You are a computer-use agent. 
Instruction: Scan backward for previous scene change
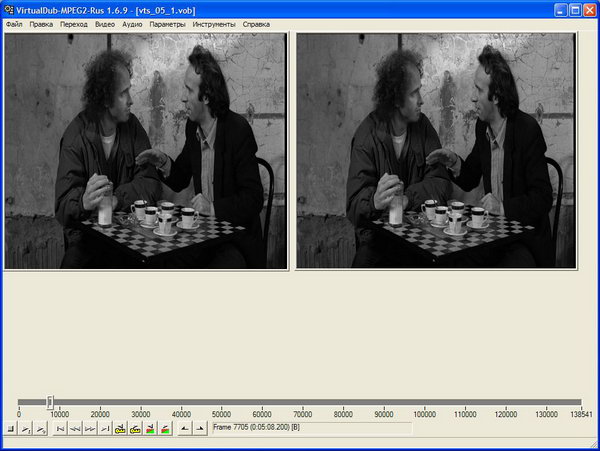tap(150, 428)
